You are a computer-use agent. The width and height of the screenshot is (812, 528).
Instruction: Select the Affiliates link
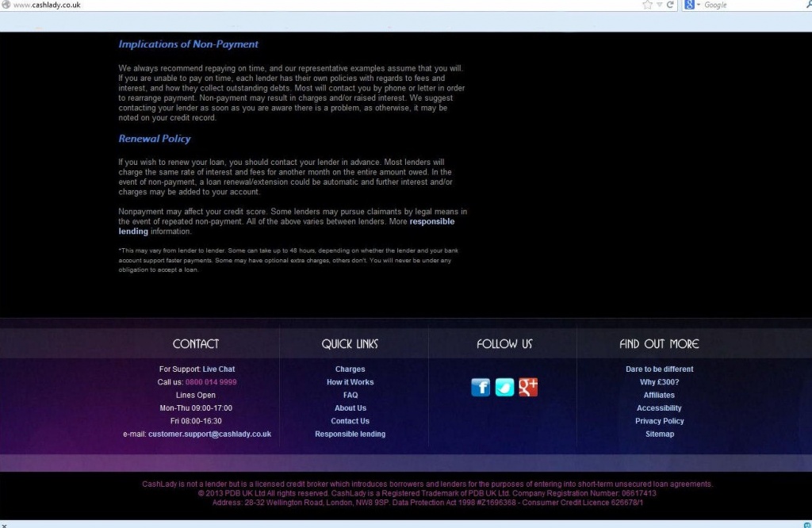659,396
